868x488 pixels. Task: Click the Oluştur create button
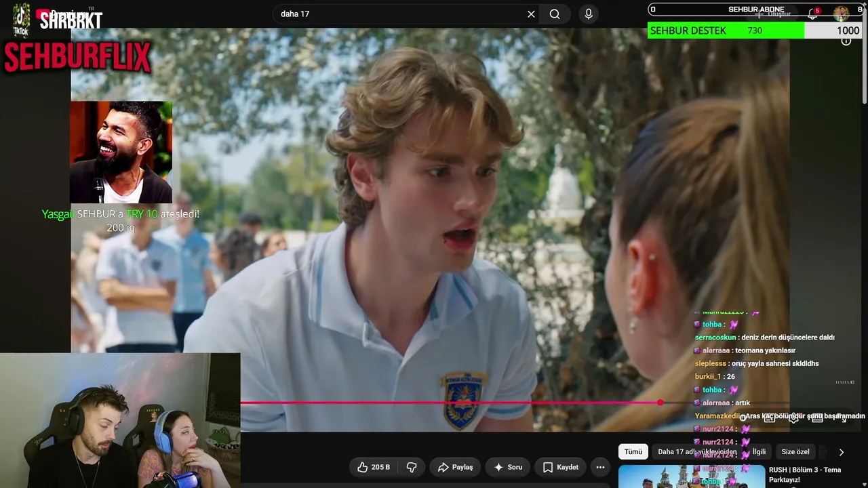coord(773,14)
